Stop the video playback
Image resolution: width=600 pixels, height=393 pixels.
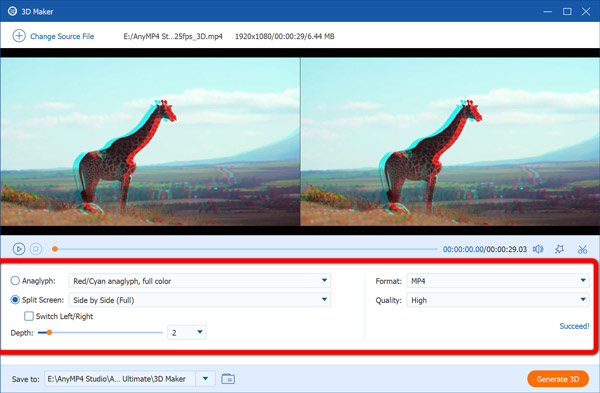click(x=36, y=249)
